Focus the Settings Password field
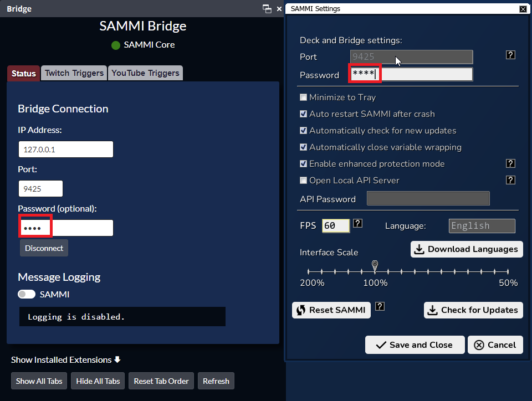Image resolution: width=532 pixels, height=401 pixels. point(412,74)
